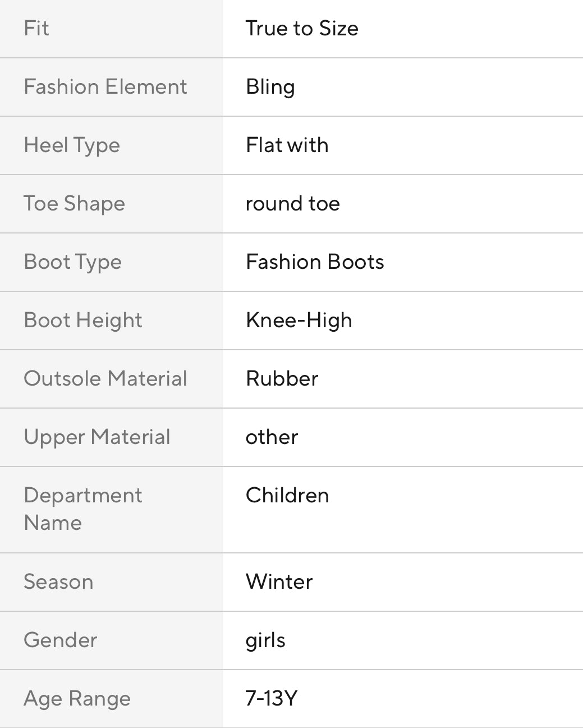583x728 pixels.
Task: Select the Gender label
Action: tap(60, 640)
